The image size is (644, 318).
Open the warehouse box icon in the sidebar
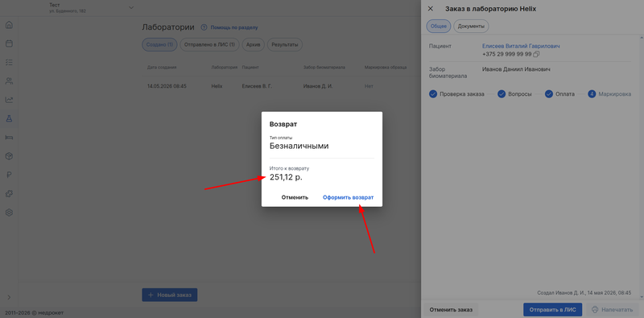tap(9, 156)
